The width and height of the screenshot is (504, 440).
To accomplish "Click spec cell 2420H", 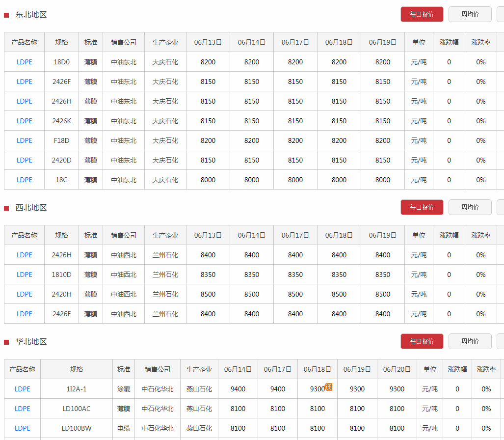I will coord(61,294).
